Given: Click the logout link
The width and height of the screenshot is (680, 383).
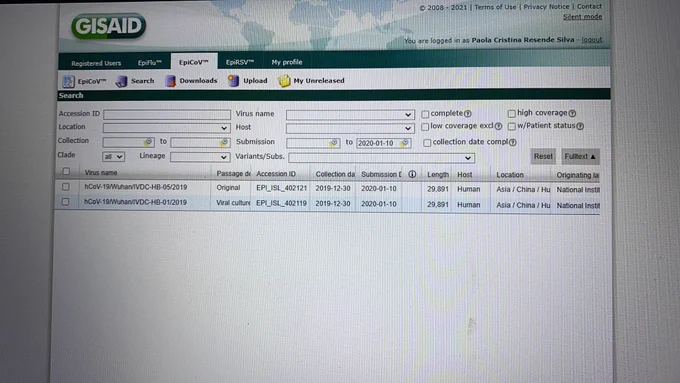Looking at the screenshot, I should (x=592, y=40).
